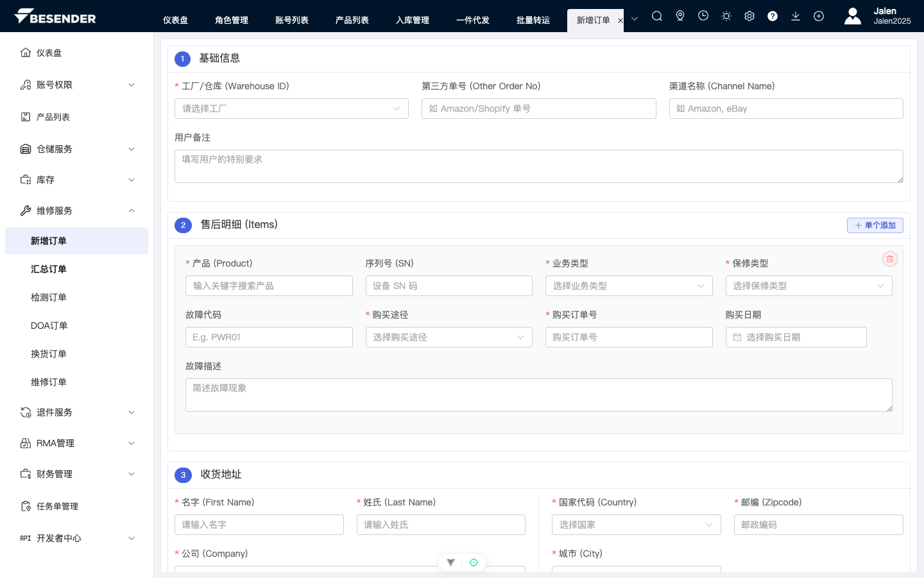The width and height of the screenshot is (924, 578).
Task: Click the 仓储服务 sidebar icon
Action: [x=26, y=149]
